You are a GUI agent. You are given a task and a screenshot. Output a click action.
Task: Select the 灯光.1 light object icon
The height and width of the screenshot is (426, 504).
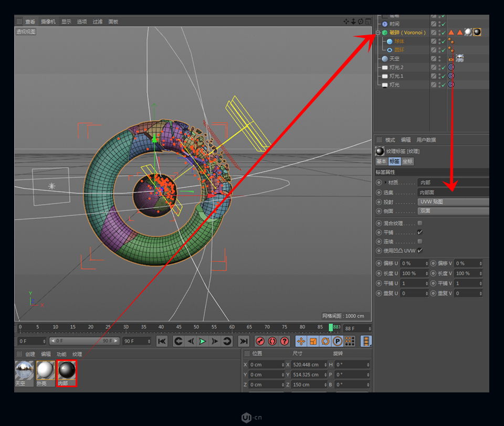point(384,76)
